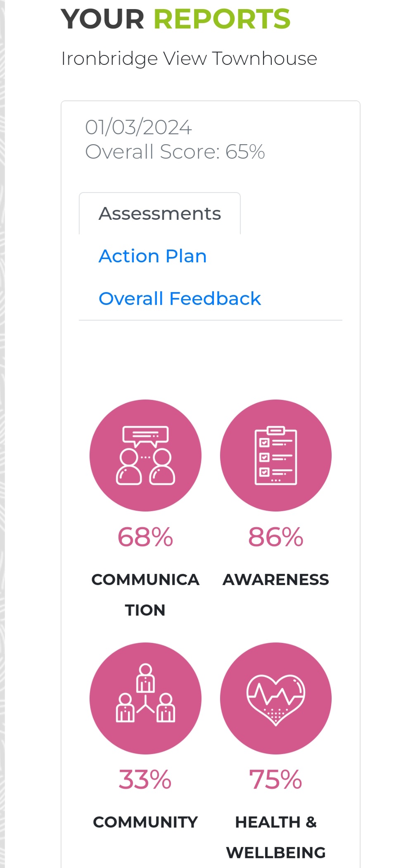Click the 33% Community score
The height and width of the screenshot is (868, 413).
click(145, 780)
